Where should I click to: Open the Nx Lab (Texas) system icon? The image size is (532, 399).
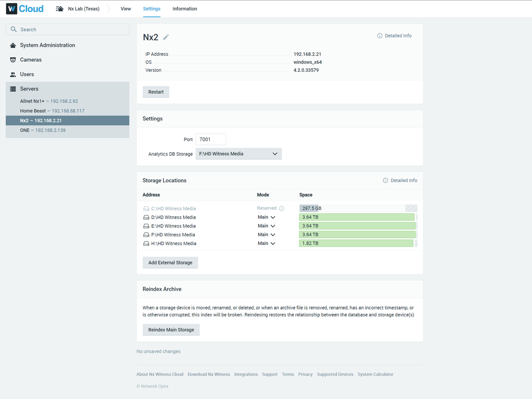click(59, 9)
